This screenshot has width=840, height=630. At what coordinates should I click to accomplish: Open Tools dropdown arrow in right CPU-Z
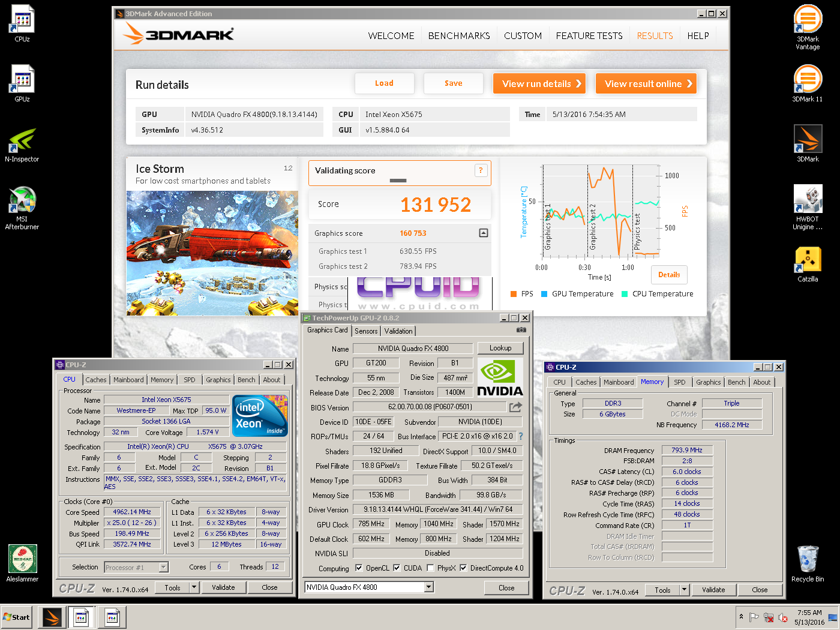pos(684,590)
